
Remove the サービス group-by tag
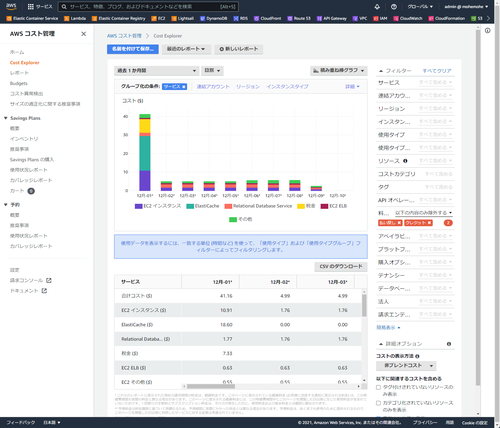tap(184, 87)
